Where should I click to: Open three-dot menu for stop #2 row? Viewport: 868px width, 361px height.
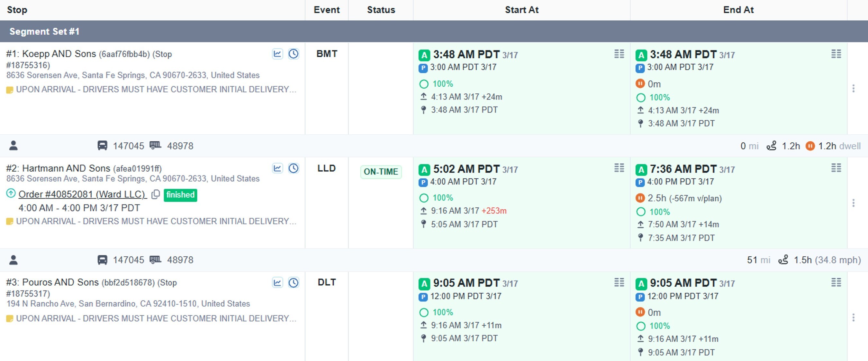click(853, 203)
